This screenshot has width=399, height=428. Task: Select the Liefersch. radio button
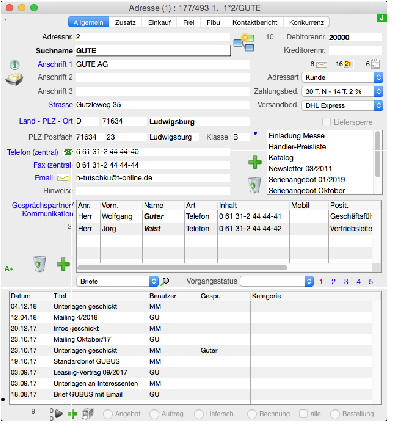pyautogui.click(x=199, y=414)
